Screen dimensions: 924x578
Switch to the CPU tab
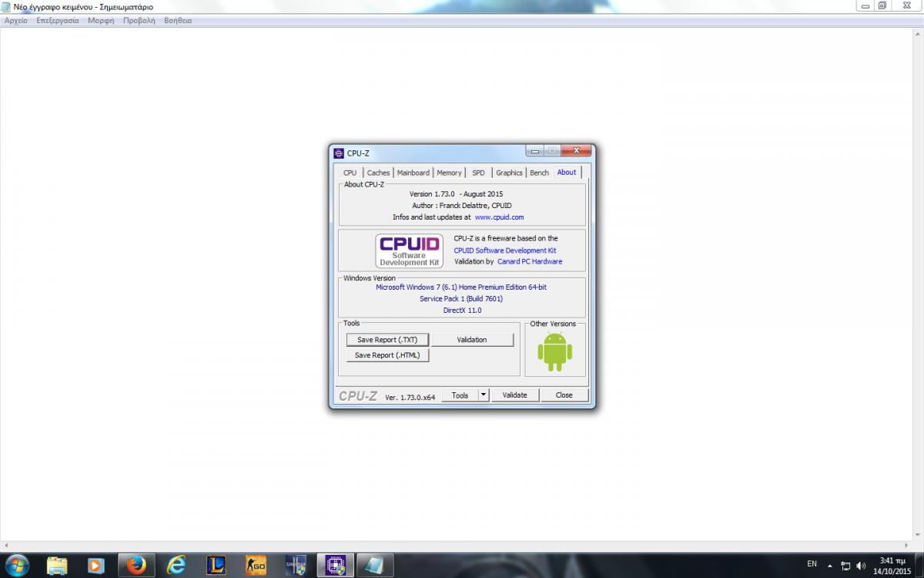pyautogui.click(x=350, y=173)
